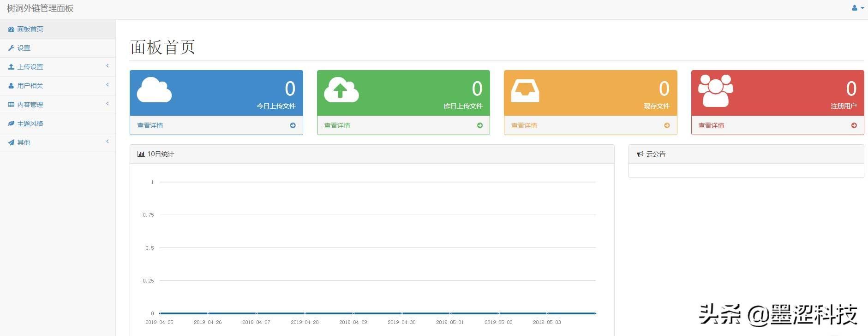The width and height of the screenshot is (868, 336).
Task: Select the 内容管理 sidebar menu
Action: pyautogui.click(x=58, y=105)
